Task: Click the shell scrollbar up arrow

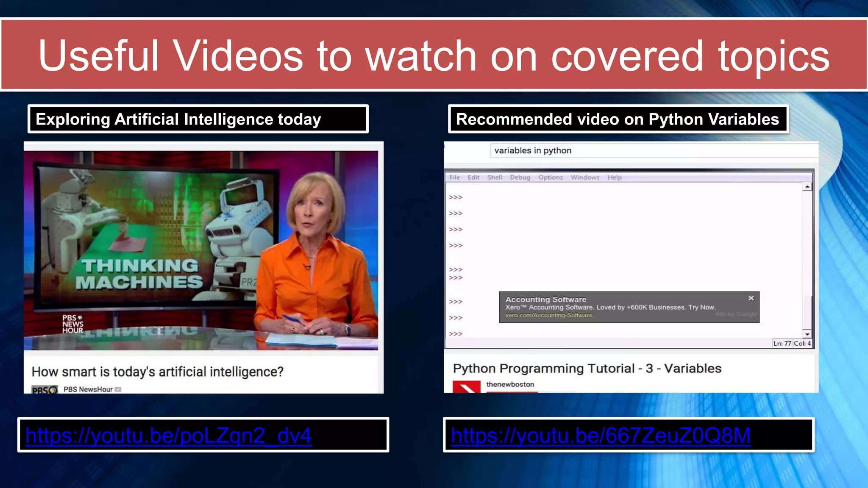Action: tap(807, 187)
